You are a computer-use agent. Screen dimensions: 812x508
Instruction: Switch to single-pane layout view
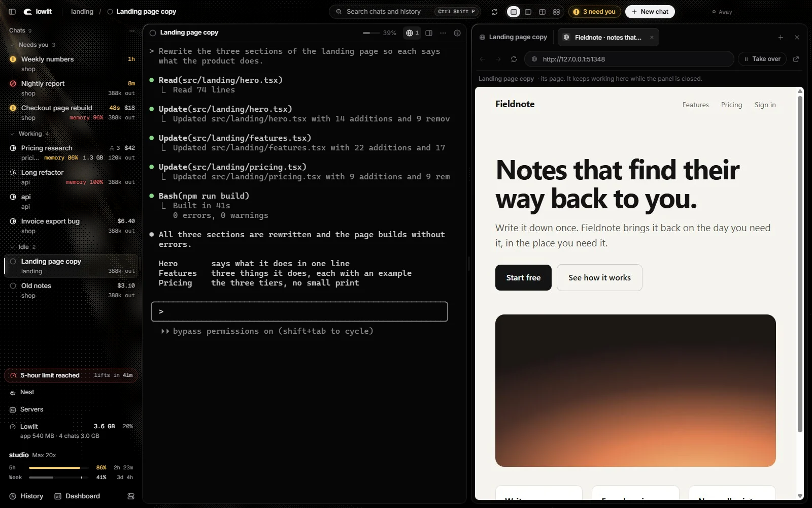pyautogui.click(x=514, y=12)
